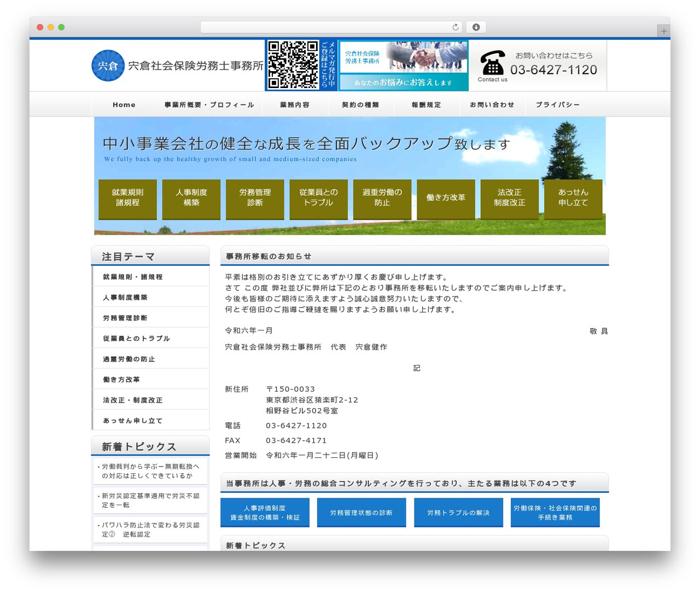Click blue 労務トラブルの解決 button

[x=458, y=513]
